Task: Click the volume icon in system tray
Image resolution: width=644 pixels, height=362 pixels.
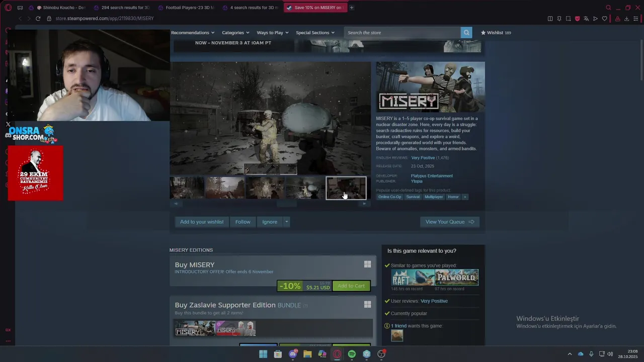Action: [x=610, y=354]
